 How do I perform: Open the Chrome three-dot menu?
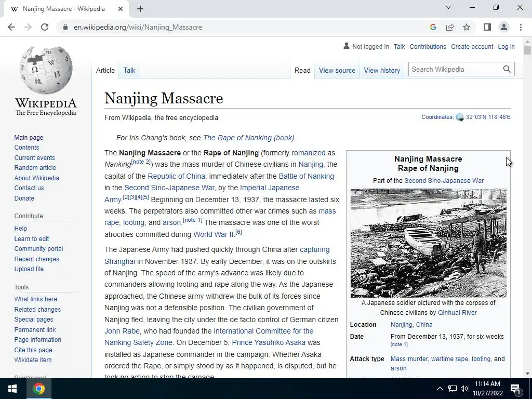(521, 27)
